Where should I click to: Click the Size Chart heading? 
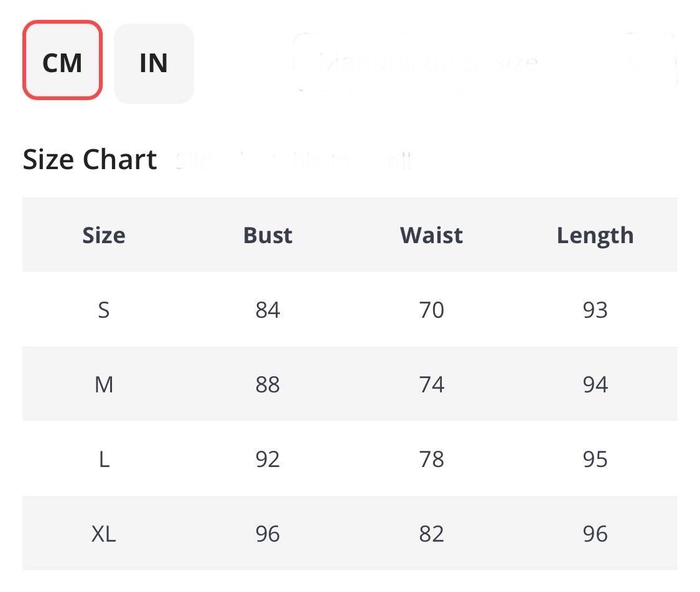90,160
